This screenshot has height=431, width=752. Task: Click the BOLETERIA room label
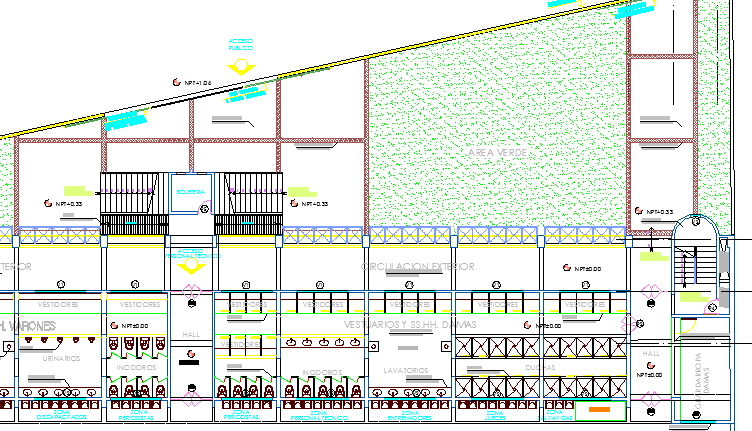pos(189,190)
